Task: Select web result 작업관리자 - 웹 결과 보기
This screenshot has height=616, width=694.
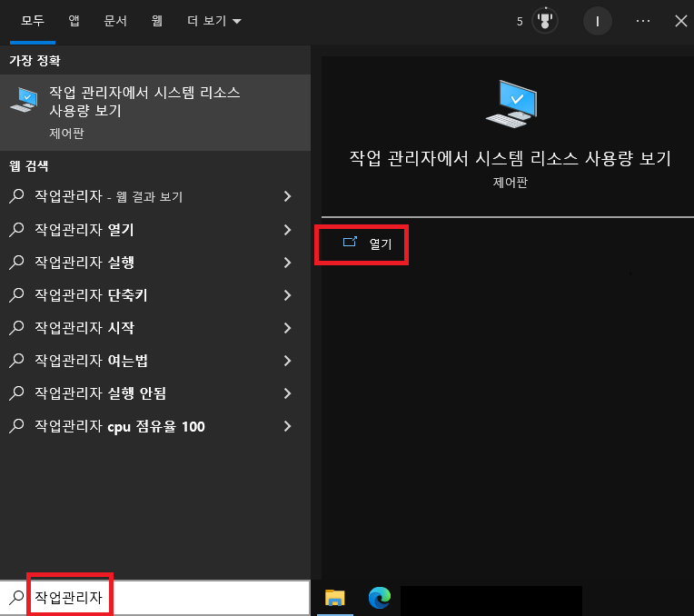Action: [x=155, y=196]
